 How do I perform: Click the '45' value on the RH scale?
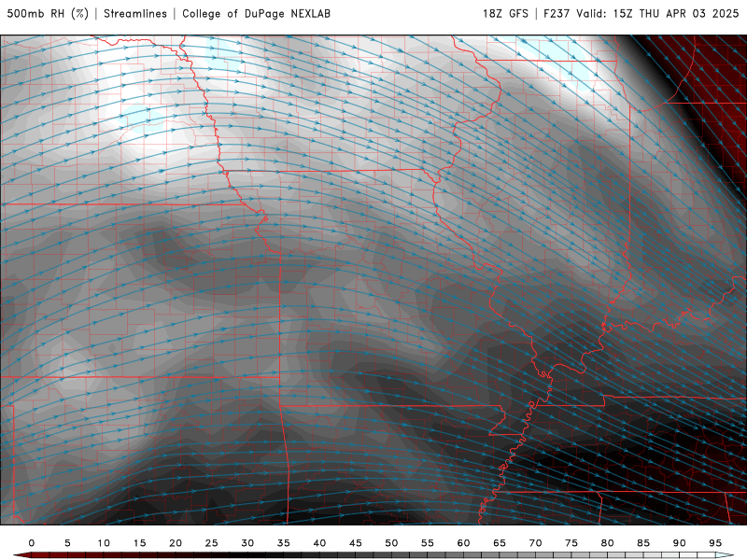[x=356, y=543]
